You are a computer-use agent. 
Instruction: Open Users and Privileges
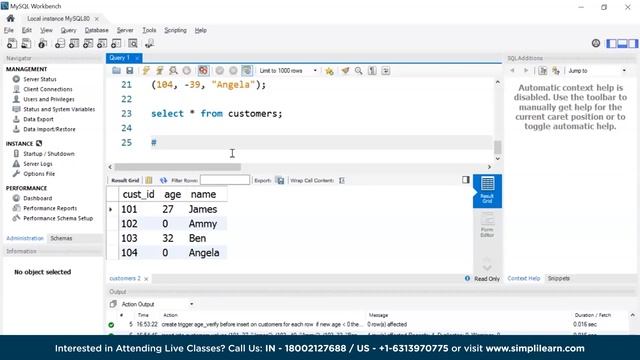(49, 99)
